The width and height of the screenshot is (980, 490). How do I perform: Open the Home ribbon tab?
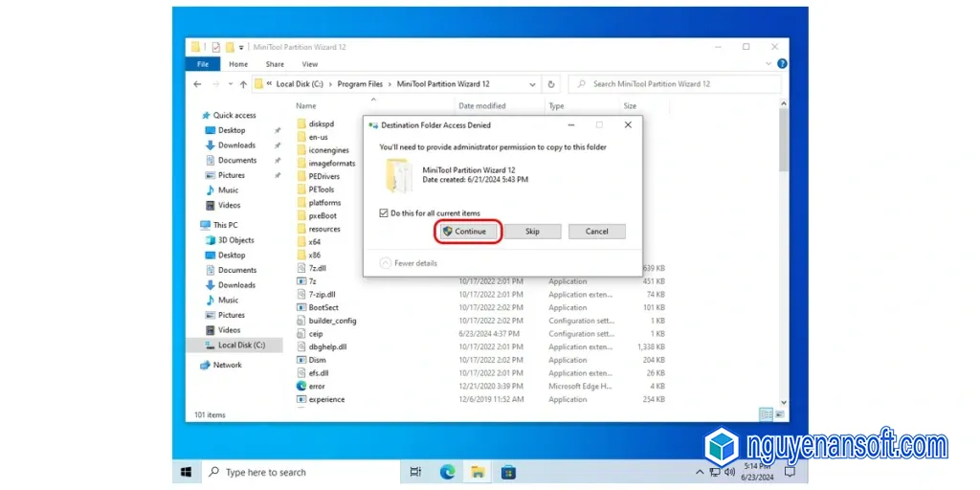point(238,64)
